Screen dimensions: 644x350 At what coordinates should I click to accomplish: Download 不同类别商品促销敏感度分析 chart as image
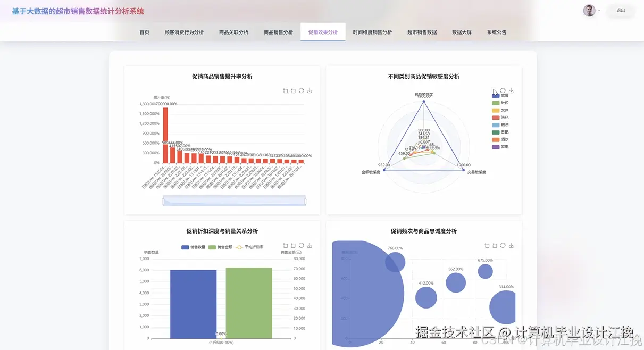(511, 90)
